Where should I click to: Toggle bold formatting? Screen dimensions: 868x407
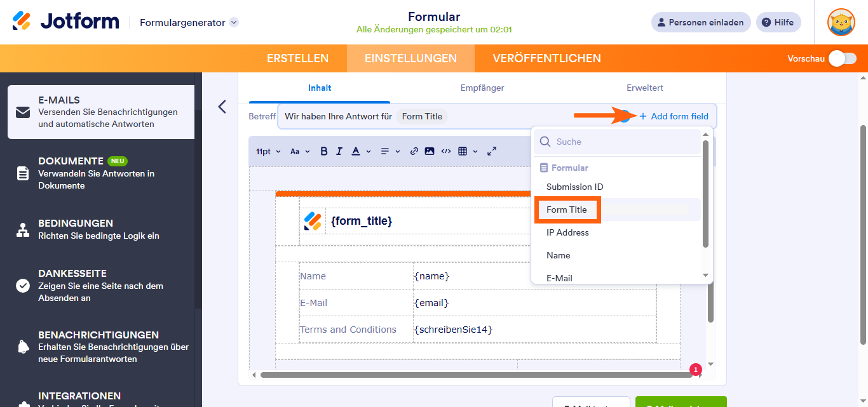pyautogui.click(x=324, y=151)
